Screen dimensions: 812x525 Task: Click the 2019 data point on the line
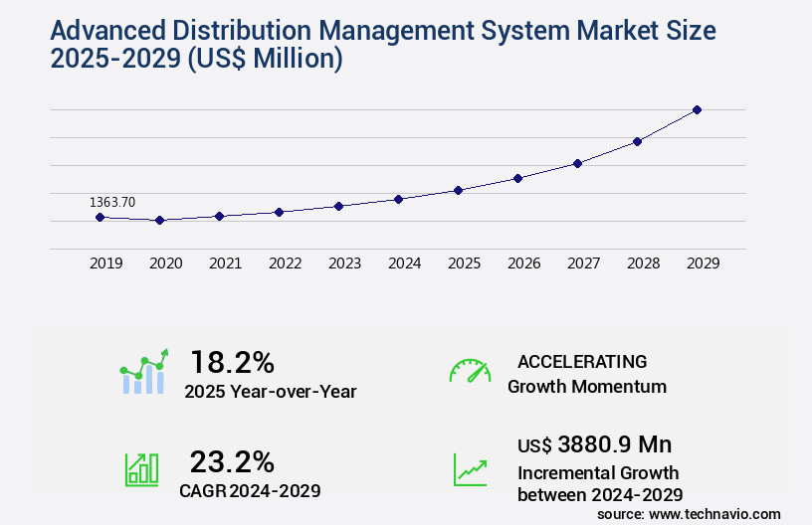(100, 217)
